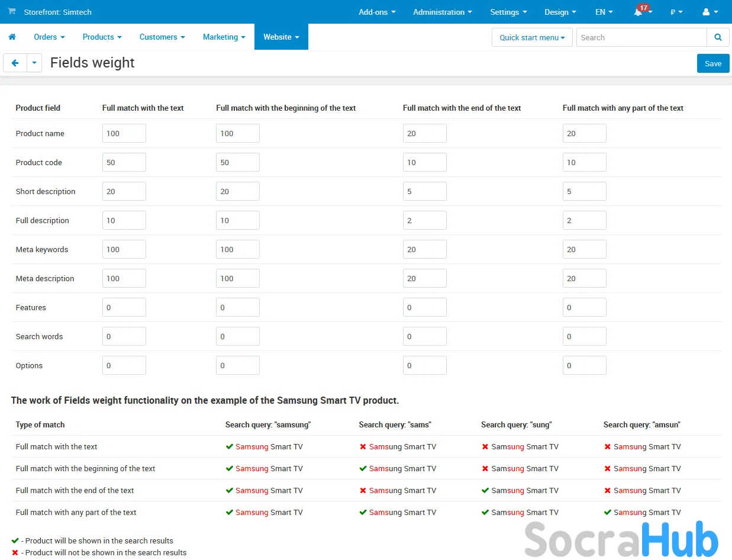
Task: Open the Administration menu
Action: [442, 12]
